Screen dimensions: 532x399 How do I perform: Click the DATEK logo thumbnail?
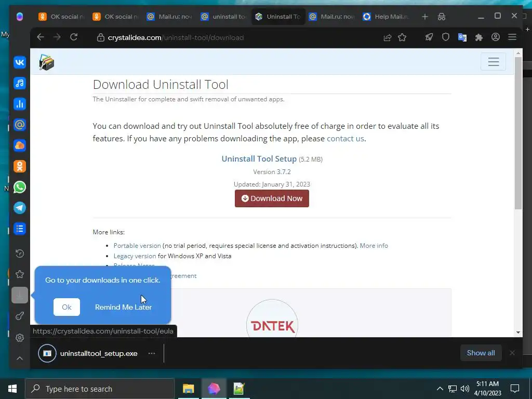pyautogui.click(x=272, y=319)
